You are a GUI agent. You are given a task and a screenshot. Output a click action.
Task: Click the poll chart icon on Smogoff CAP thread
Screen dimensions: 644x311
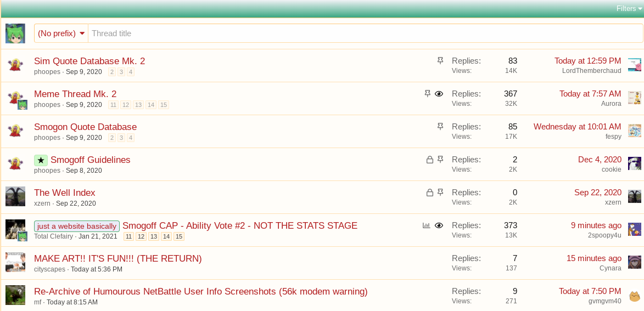tap(427, 225)
